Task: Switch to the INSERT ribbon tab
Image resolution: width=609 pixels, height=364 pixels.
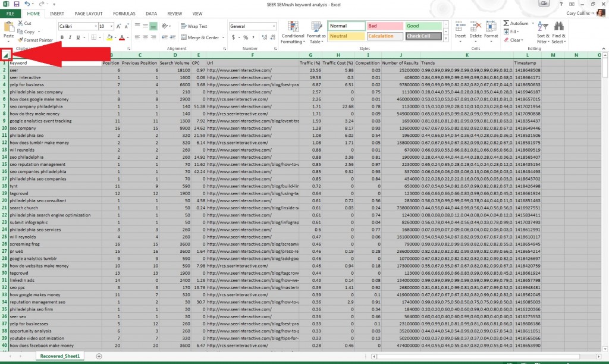Action: coord(57,14)
